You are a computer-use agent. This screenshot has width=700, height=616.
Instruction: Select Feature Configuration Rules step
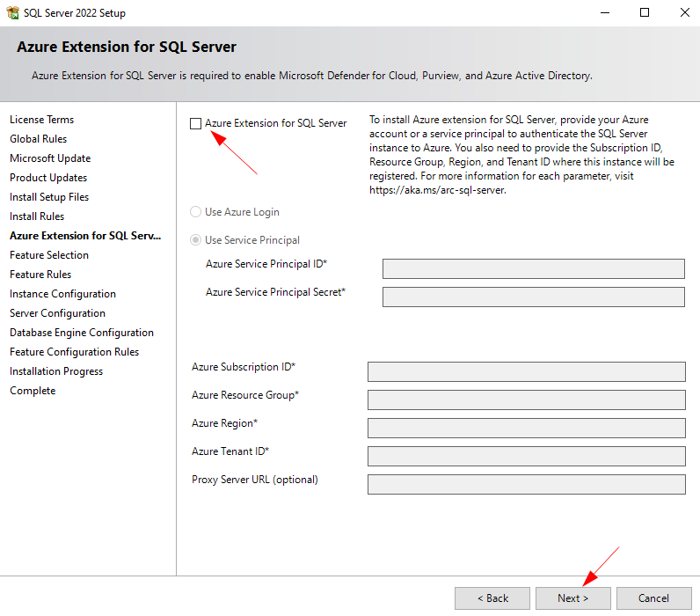click(75, 352)
